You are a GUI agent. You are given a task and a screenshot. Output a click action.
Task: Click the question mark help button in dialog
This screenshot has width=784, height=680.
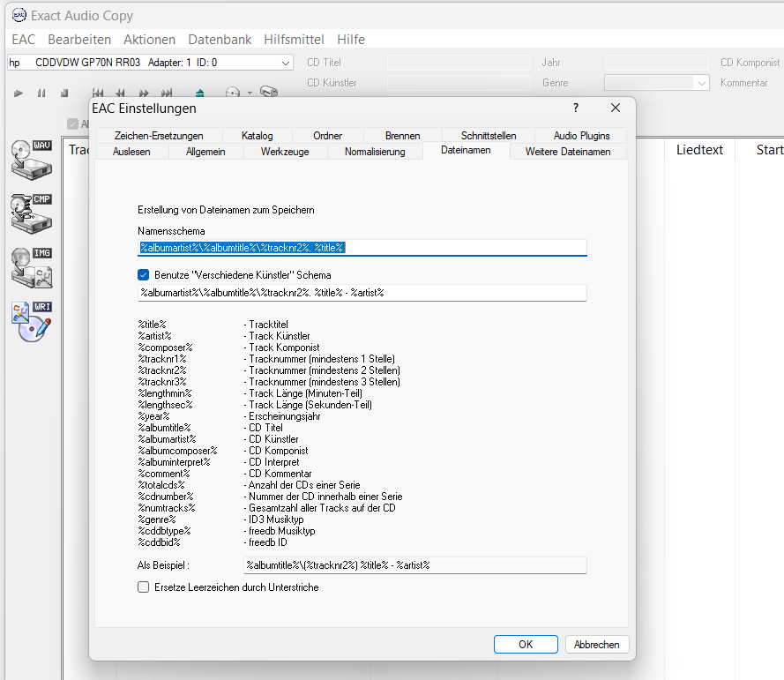coord(576,108)
